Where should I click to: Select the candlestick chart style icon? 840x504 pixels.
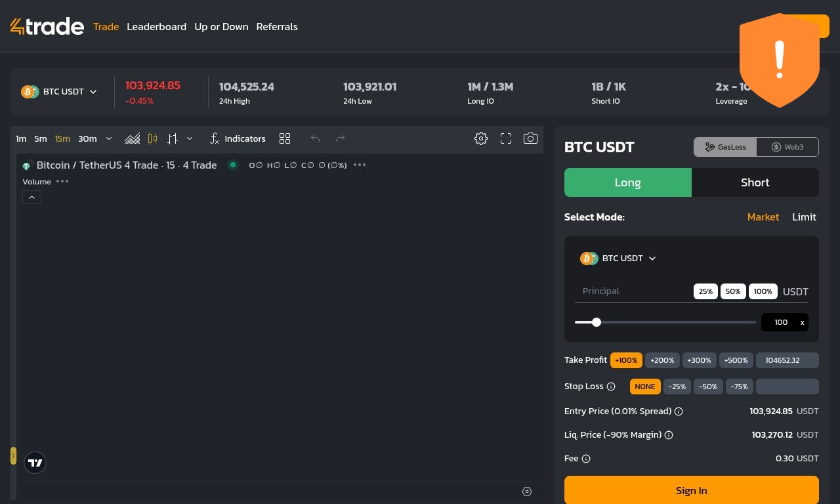point(153,138)
